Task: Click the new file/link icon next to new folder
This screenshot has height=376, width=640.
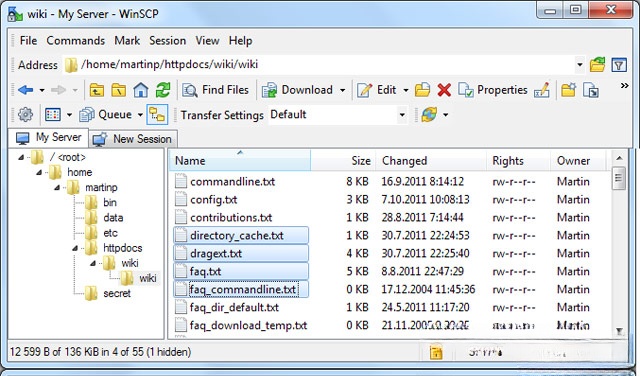Action: pos(591,90)
